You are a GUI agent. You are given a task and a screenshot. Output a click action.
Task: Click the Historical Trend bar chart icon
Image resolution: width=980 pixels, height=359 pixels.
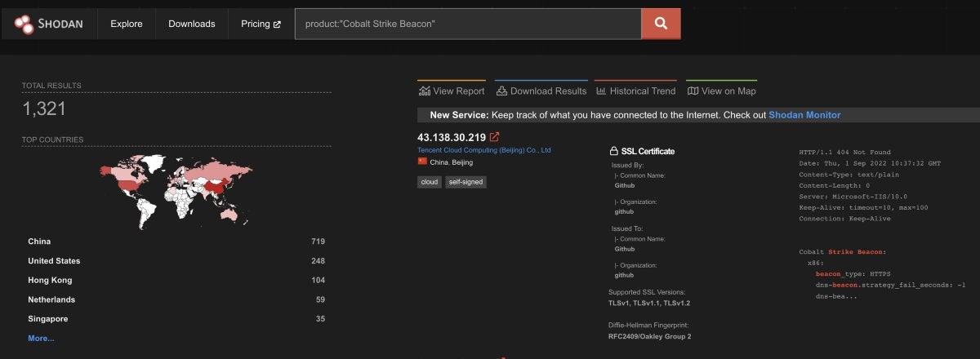click(601, 91)
